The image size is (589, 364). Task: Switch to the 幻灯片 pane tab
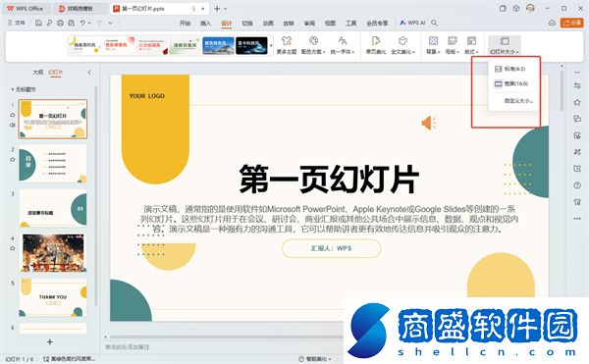click(56, 73)
